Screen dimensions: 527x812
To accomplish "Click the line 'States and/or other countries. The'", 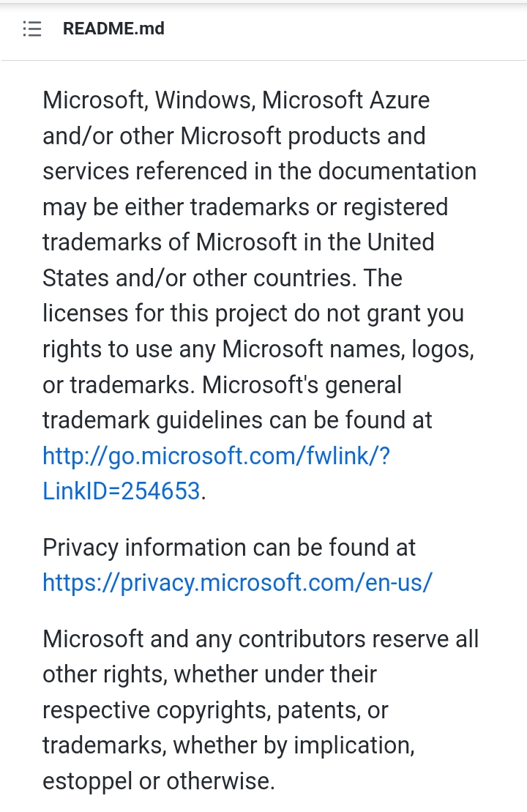I will point(222,278).
